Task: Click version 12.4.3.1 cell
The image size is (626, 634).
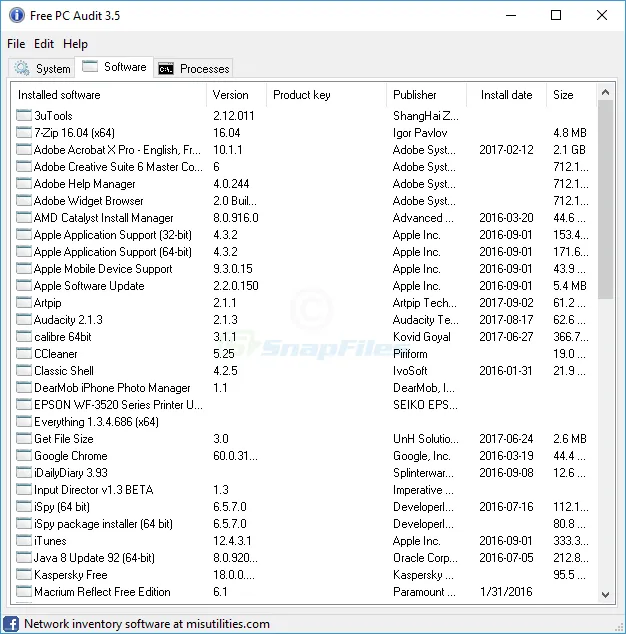Action: click(232, 541)
